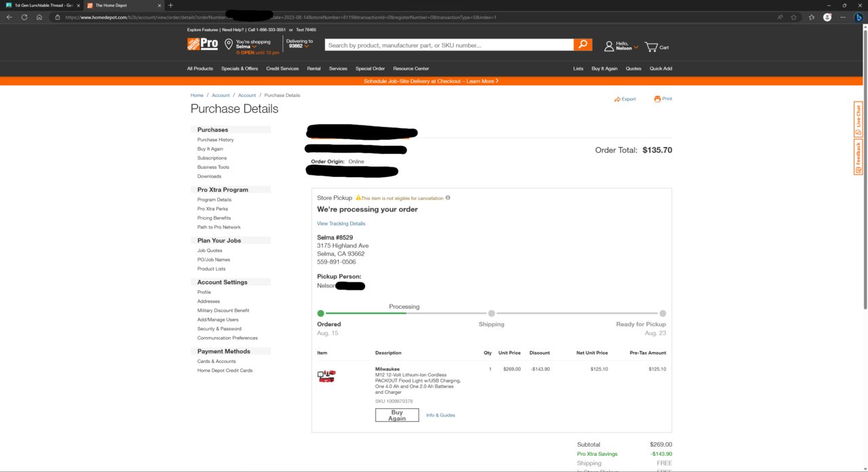Open a new browser tab
Image resolution: width=868 pixels, height=472 pixels.
[x=170, y=5]
